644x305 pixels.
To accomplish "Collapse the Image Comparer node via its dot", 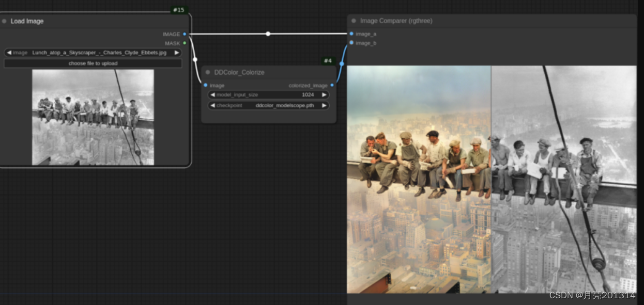I will coord(354,21).
